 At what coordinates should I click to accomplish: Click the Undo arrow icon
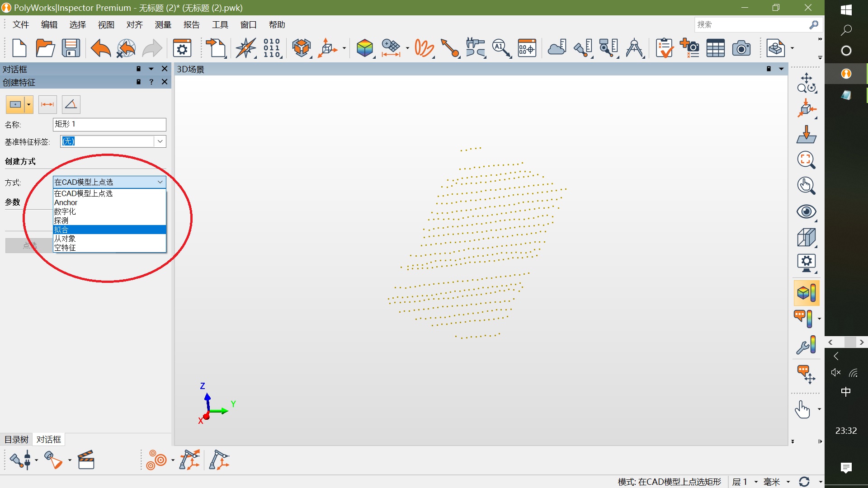point(100,48)
